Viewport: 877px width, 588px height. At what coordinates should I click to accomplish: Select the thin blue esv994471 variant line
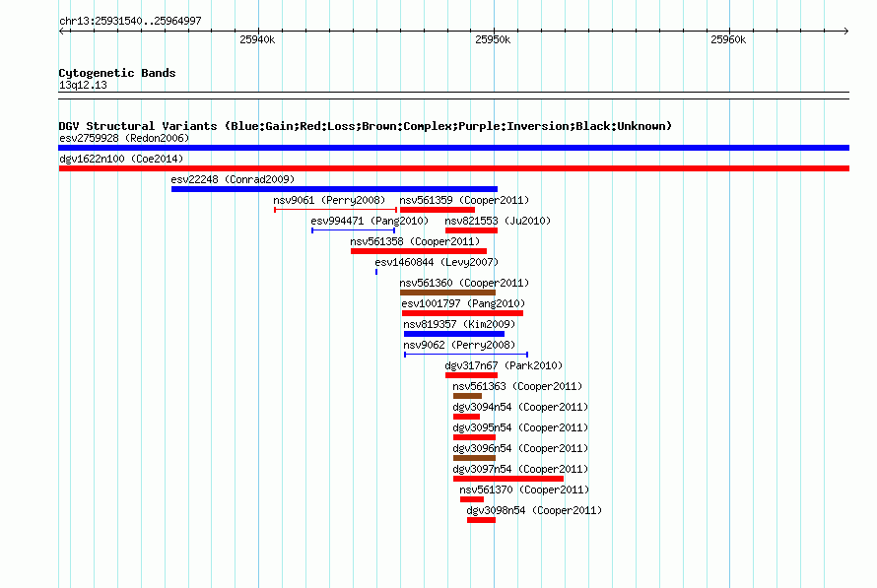click(354, 230)
